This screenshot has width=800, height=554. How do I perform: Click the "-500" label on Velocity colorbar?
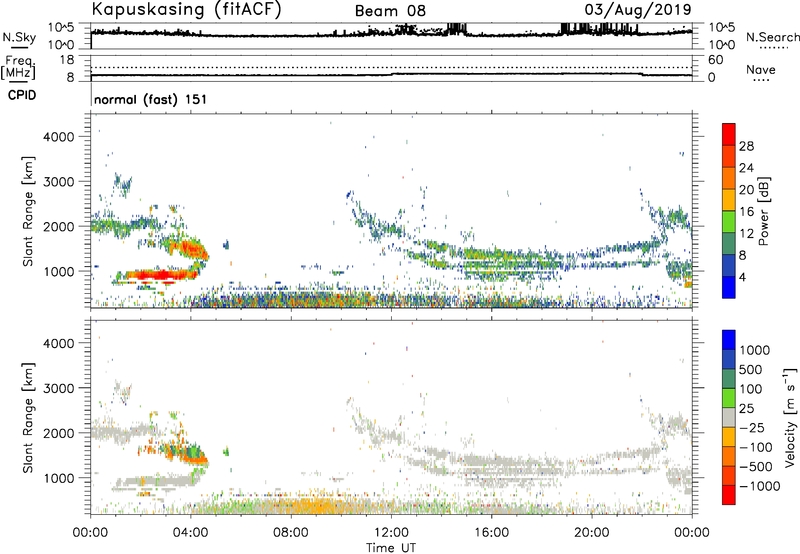pyautogui.click(x=755, y=466)
